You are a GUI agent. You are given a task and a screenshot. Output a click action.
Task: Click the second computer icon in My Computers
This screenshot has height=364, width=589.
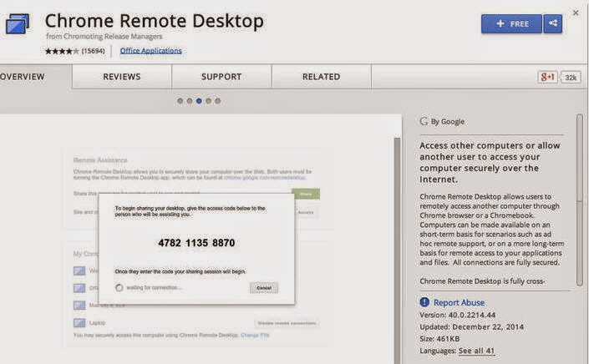click(x=79, y=288)
